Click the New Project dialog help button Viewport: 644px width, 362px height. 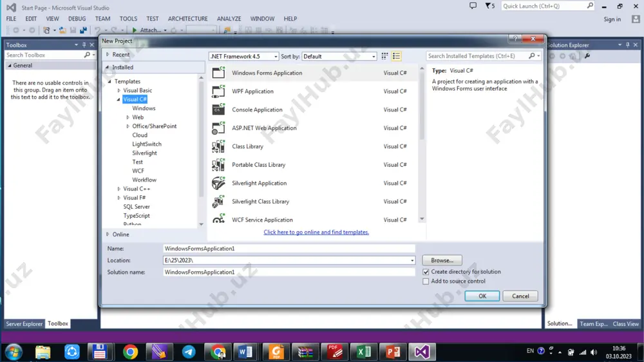pyautogui.click(x=515, y=39)
